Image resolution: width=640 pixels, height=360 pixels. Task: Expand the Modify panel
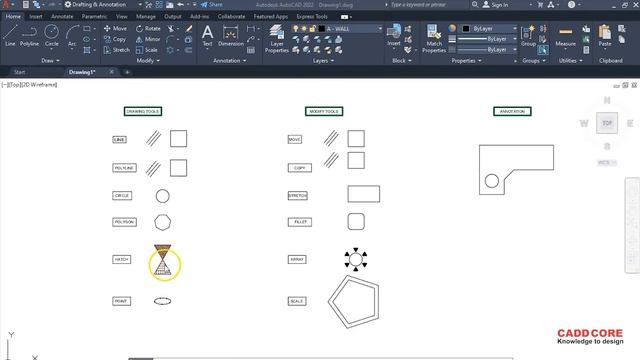pyautogui.click(x=148, y=60)
